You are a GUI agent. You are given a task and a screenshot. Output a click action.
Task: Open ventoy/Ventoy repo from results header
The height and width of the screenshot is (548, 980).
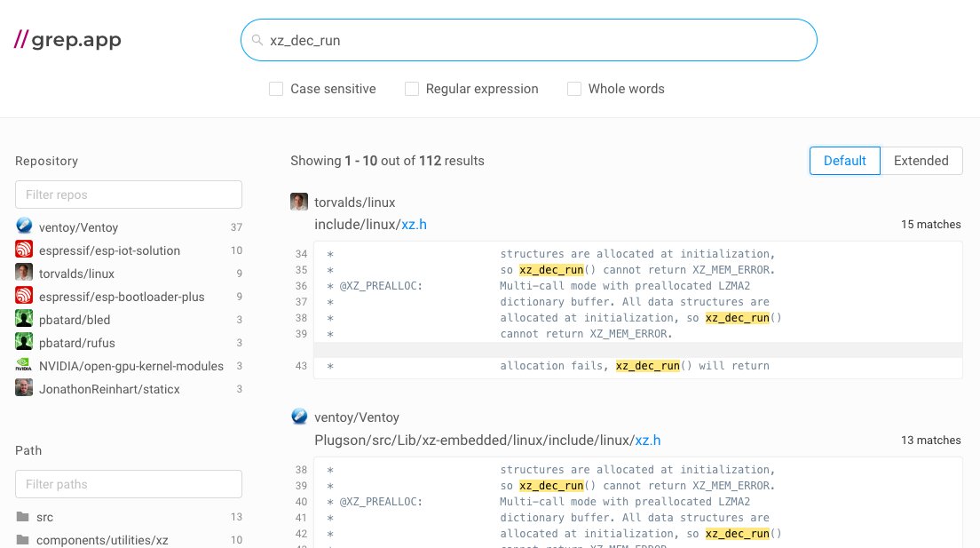(x=356, y=417)
